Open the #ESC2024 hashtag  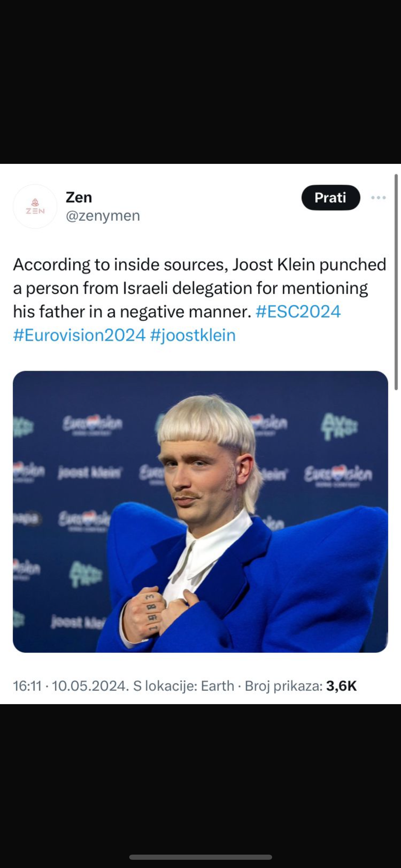[298, 312]
